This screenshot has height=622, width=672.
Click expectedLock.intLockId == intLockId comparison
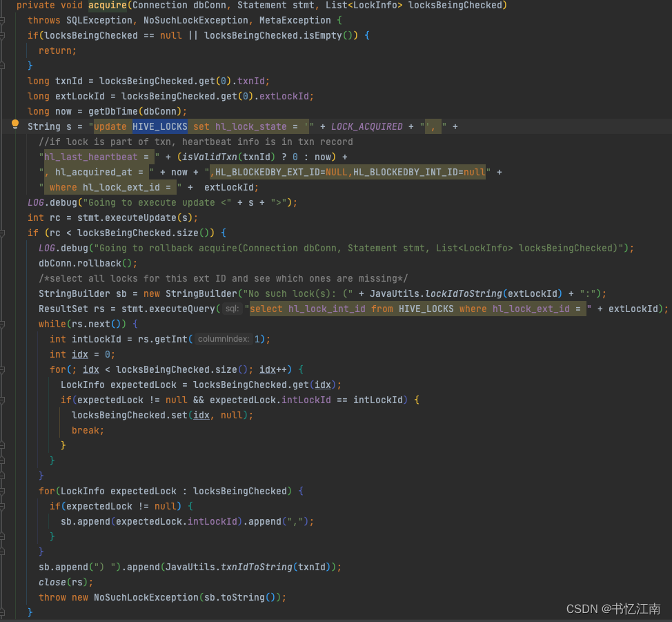click(306, 400)
